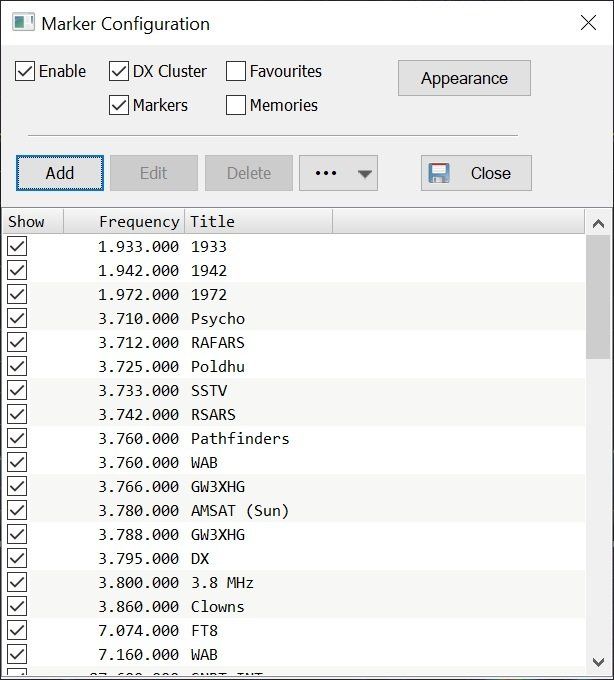Uncheck Show for the 1933 marker

[17, 246]
